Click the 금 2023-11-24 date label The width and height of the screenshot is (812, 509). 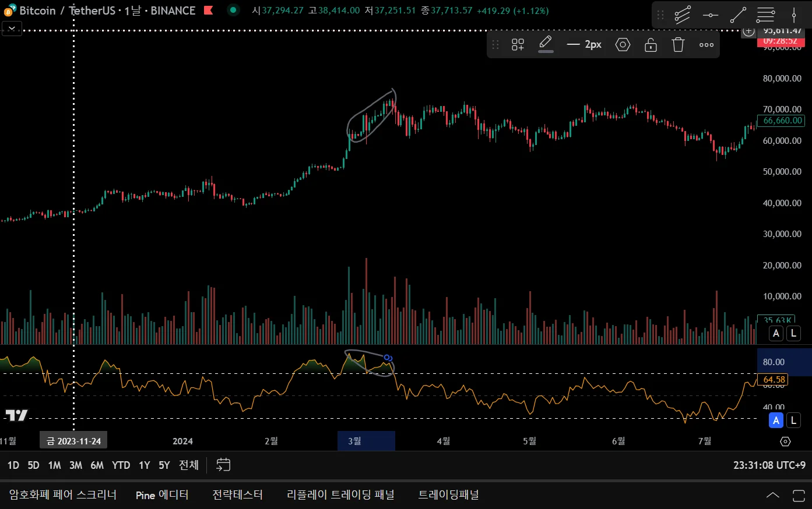tap(73, 441)
